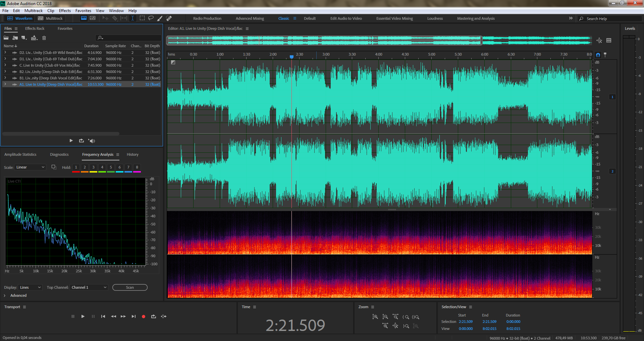Viewport: 644px width, 341px height.
Task: Click the Record button in Transport
Action: pyautogui.click(x=144, y=317)
